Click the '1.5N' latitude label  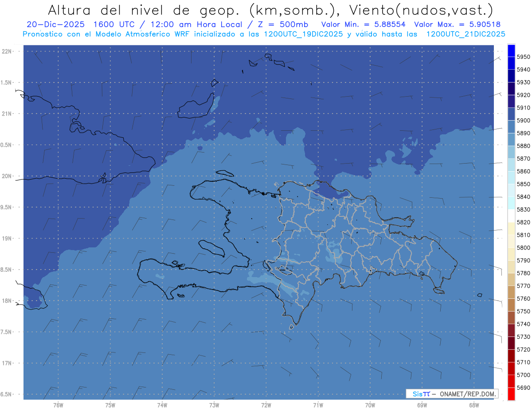point(7,82)
